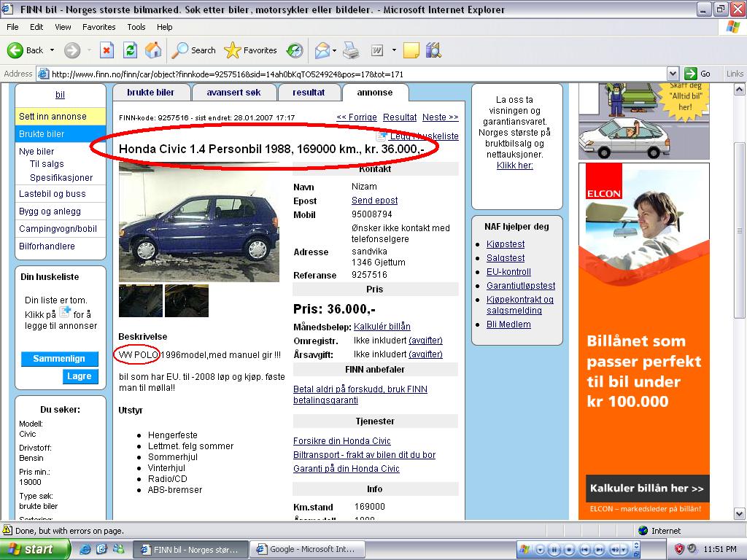Open the Forward button history dropdown arrow
Screen dimensions: 747x560
(89, 50)
